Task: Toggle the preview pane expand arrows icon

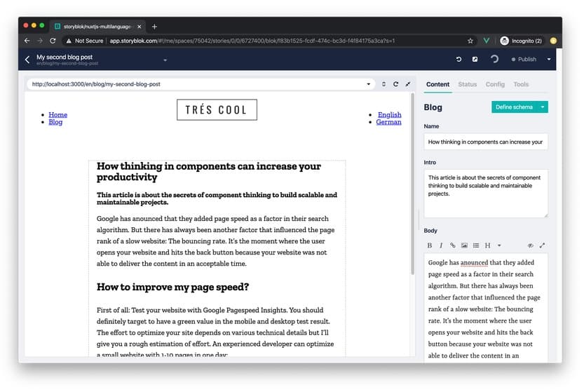Action: pos(407,84)
